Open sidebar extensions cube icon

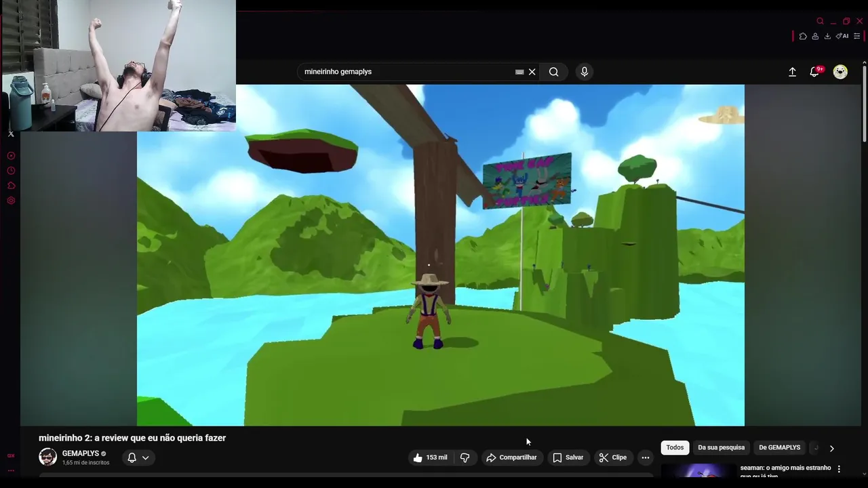tap(11, 186)
